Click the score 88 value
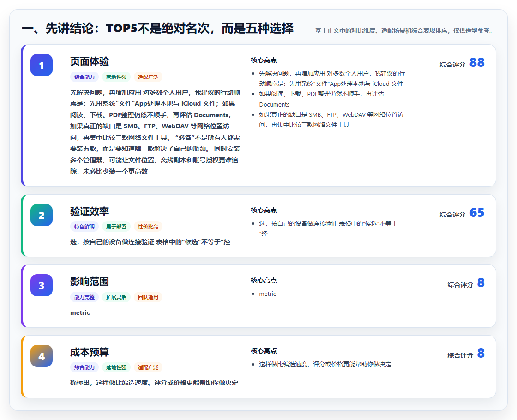This screenshot has width=517, height=420. [x=477, y=62]
